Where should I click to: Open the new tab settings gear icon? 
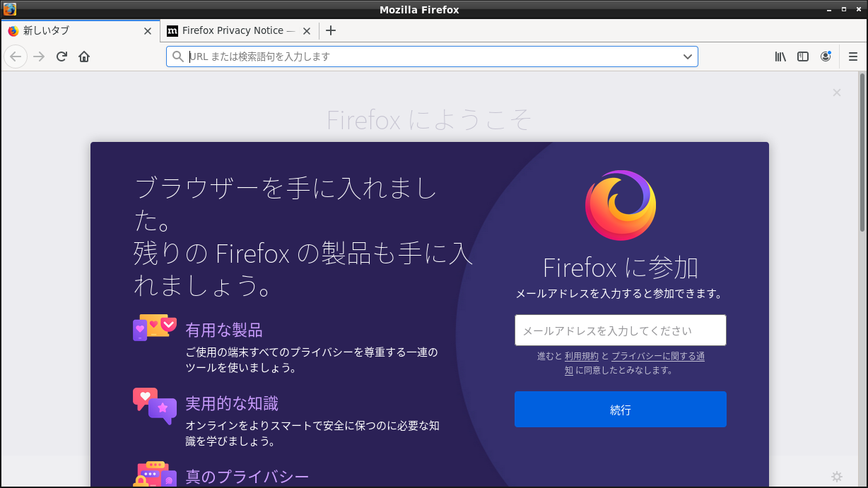(837, 477)
